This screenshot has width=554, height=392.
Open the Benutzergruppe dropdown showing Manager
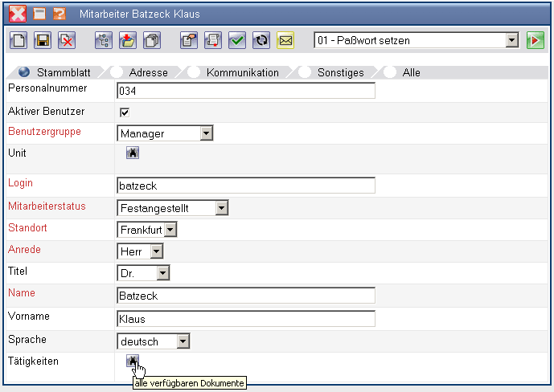coord(206,134)
